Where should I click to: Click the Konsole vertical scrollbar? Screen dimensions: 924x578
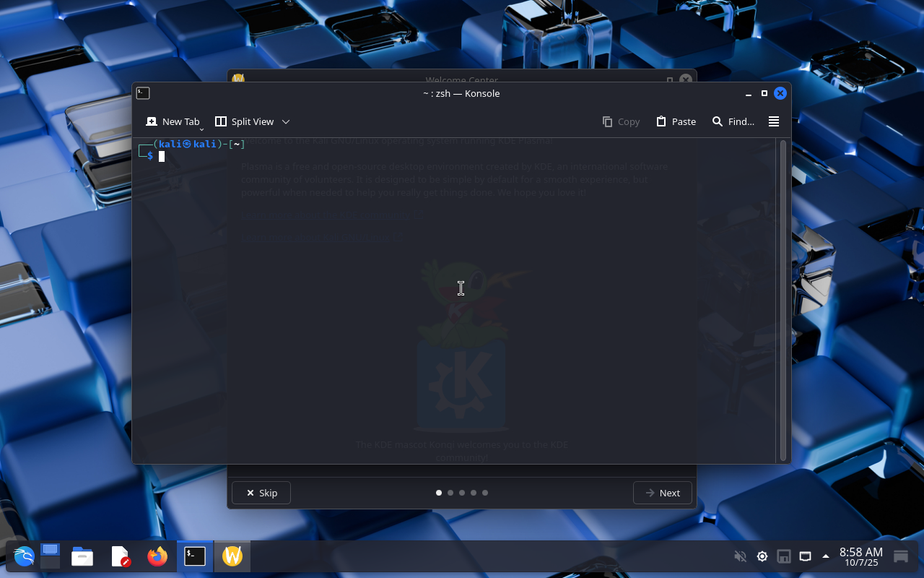[783, 300]
